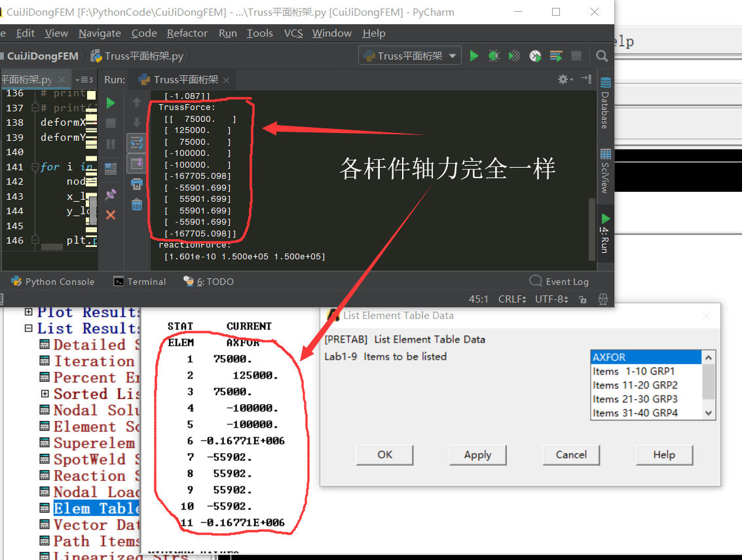742x560 pixels.
Task: Start debugging with the Debug bug icon
Action: click(494, 56)
